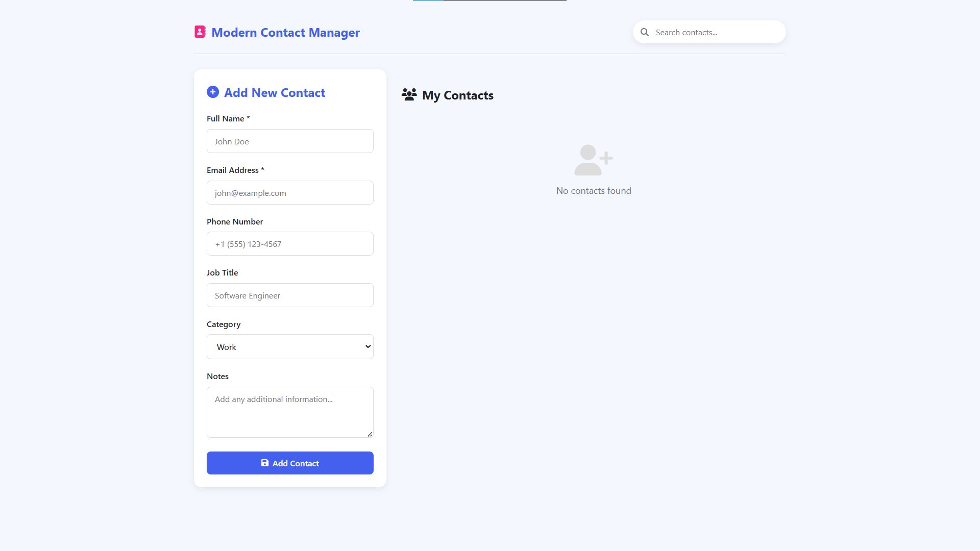Click the Add New Contact heading
980x551 pixels.
click(275, 93)
